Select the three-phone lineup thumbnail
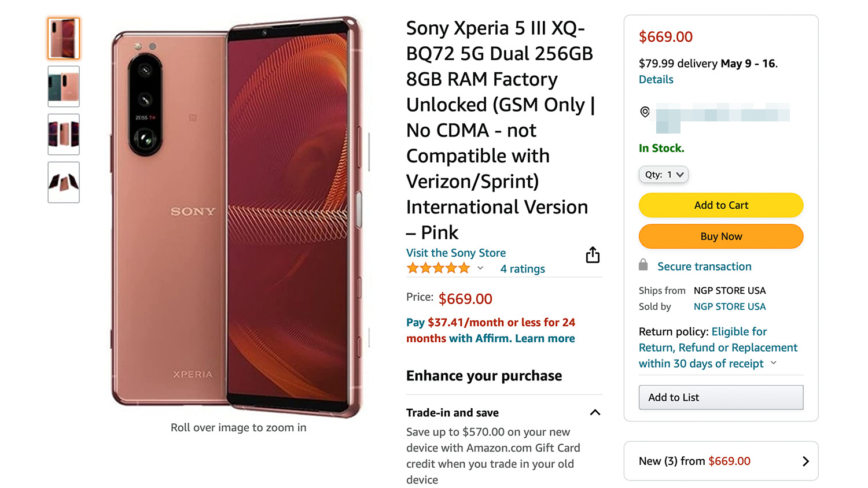 pyautogui.click(x=64, y=134)
